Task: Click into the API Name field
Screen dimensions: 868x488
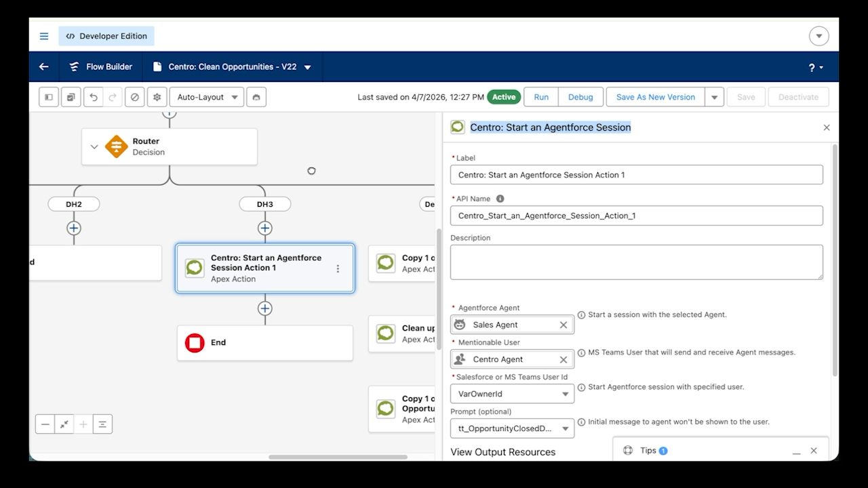Action: coord(636,216)
